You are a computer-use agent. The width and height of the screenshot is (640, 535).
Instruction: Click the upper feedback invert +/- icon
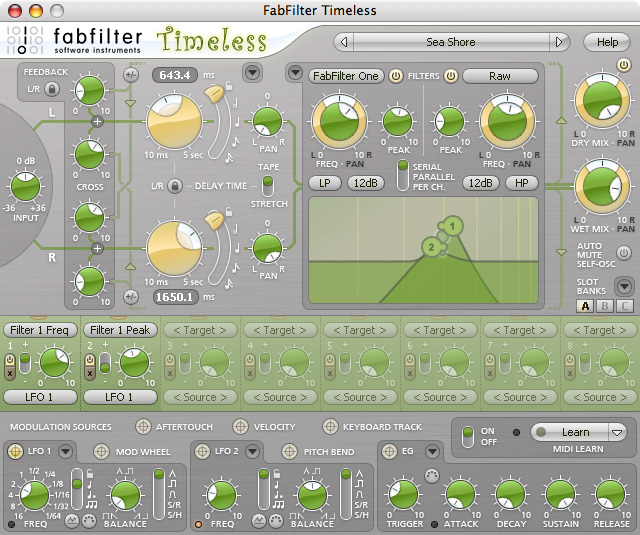tap(131, 75)
